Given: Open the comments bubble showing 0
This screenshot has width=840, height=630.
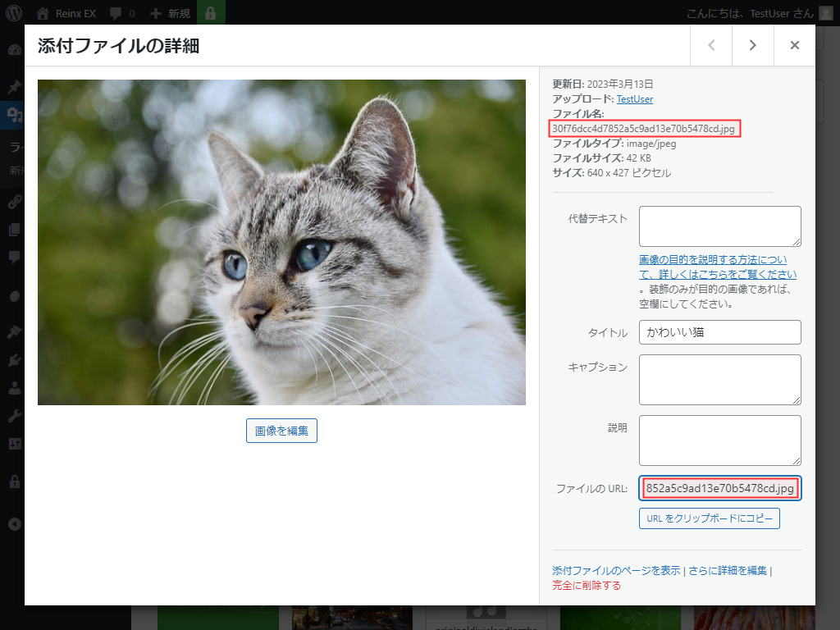Looking at the screenshot, I should click(115, 13).
